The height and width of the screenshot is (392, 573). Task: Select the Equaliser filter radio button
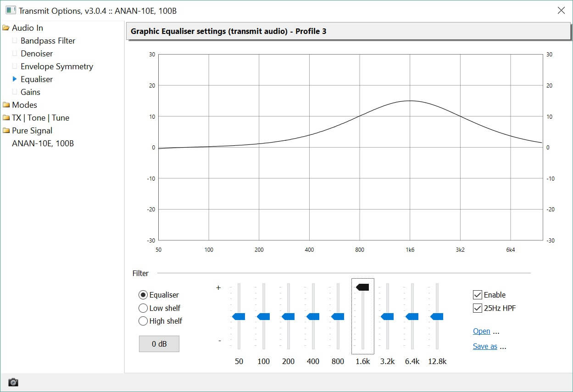(x=143, y=295)
